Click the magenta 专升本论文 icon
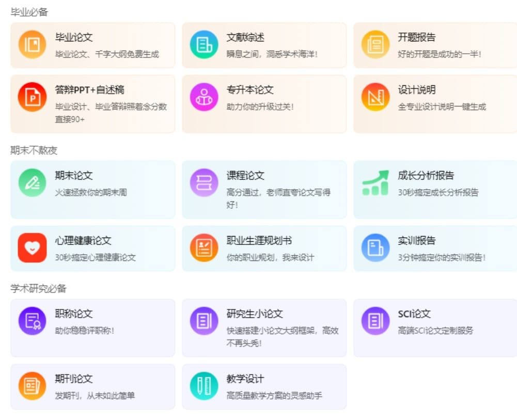The height and width of the screenshot is (420, 517). pyautogui.click(x=204, y=97)
